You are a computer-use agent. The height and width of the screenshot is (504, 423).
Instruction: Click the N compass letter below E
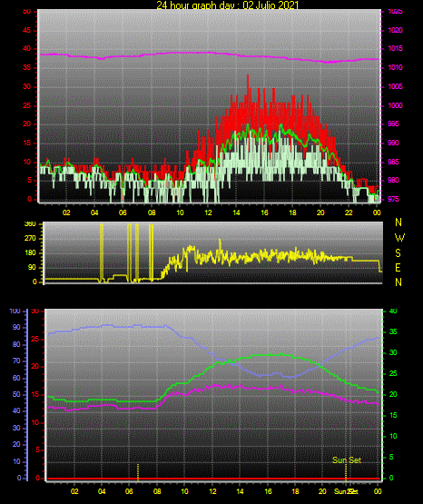398,282
